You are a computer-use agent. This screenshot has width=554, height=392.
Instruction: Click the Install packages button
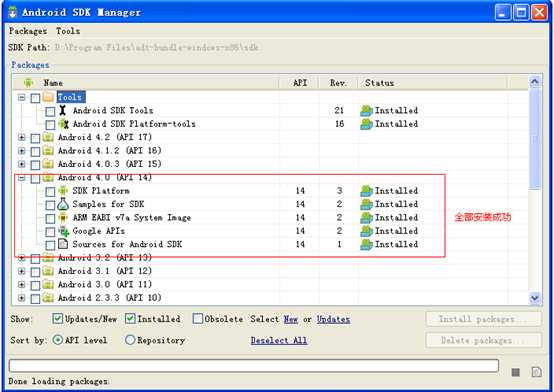484,319
